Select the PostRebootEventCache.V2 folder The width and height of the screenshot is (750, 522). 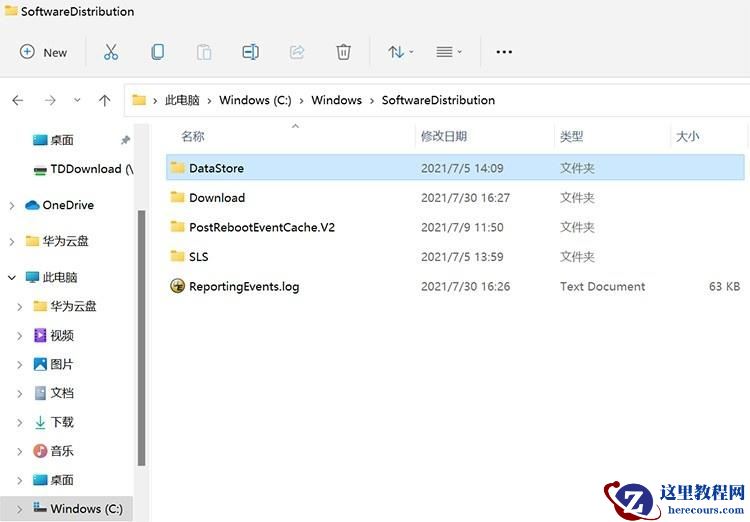point(455,227)
